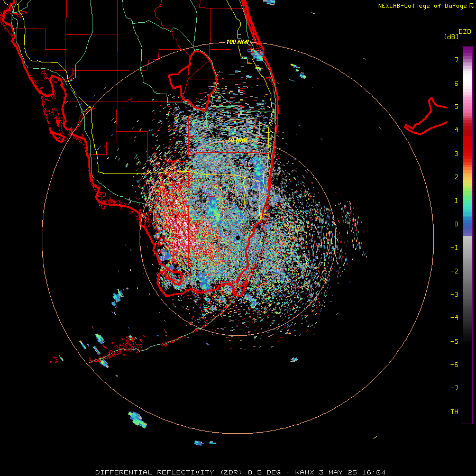Click the 4 value on the color scale
476x476 pixels.
click(x=456, y=130)
